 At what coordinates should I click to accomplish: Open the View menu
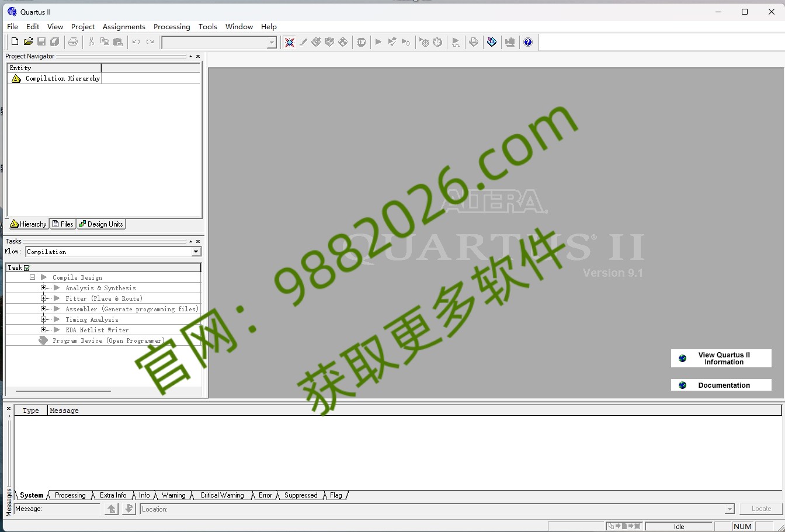pos(55,27)
